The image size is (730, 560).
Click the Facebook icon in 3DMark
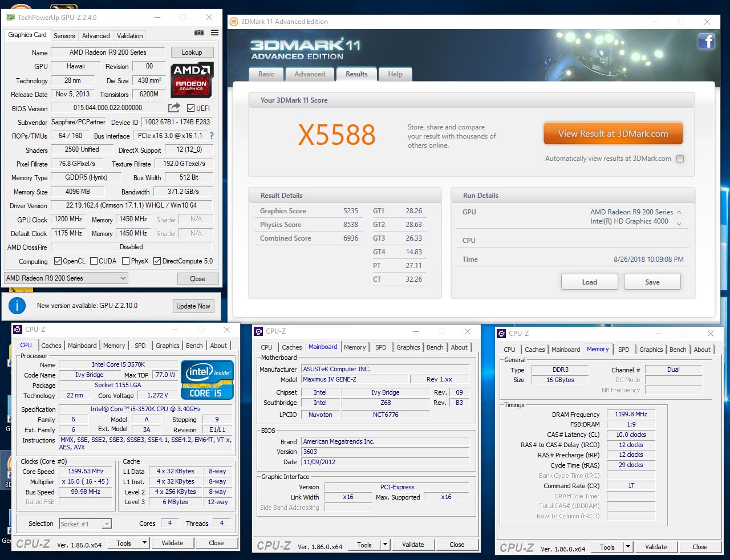point(707,42)
